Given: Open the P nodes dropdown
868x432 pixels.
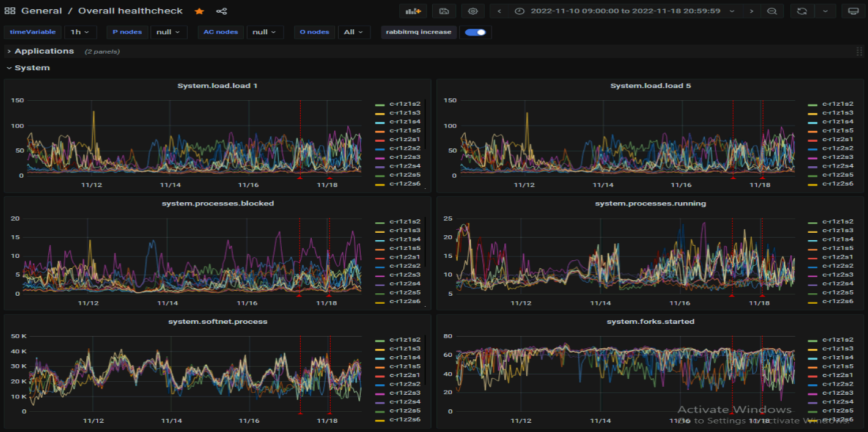Looking at the screenshot, I should click(x=167, y=32).
